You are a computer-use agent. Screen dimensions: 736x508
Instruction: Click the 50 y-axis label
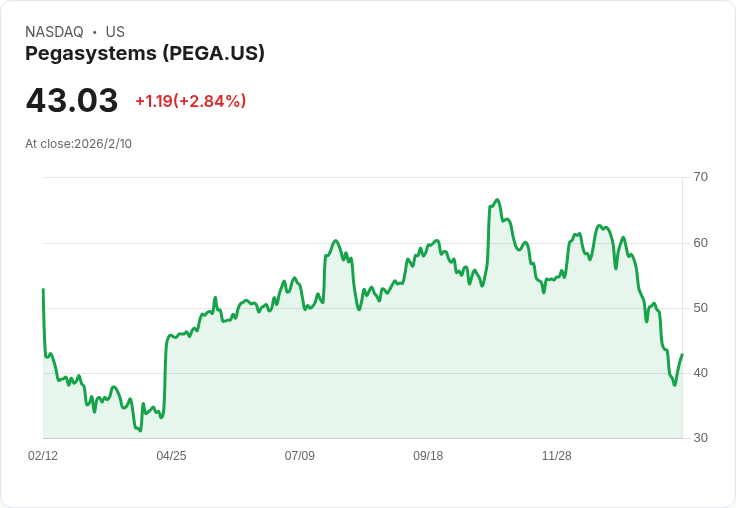pos(700,308)
